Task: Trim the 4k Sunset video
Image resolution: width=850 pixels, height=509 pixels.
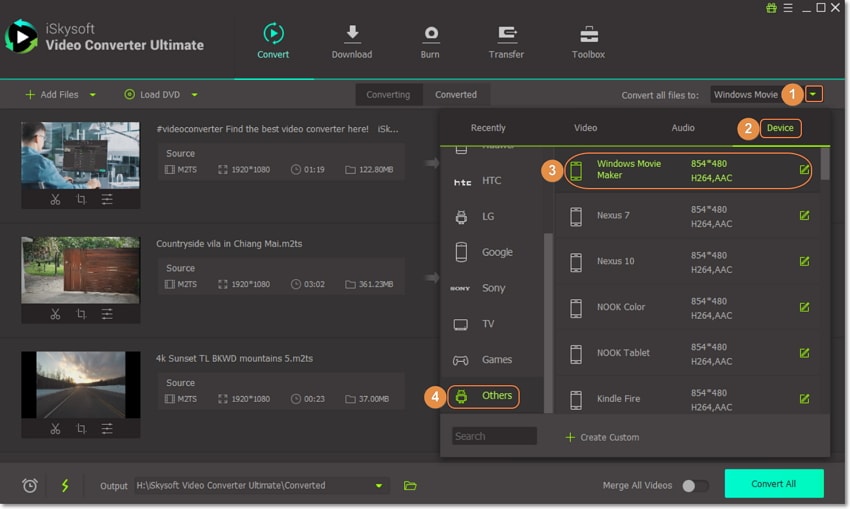Action: [55, 429]
